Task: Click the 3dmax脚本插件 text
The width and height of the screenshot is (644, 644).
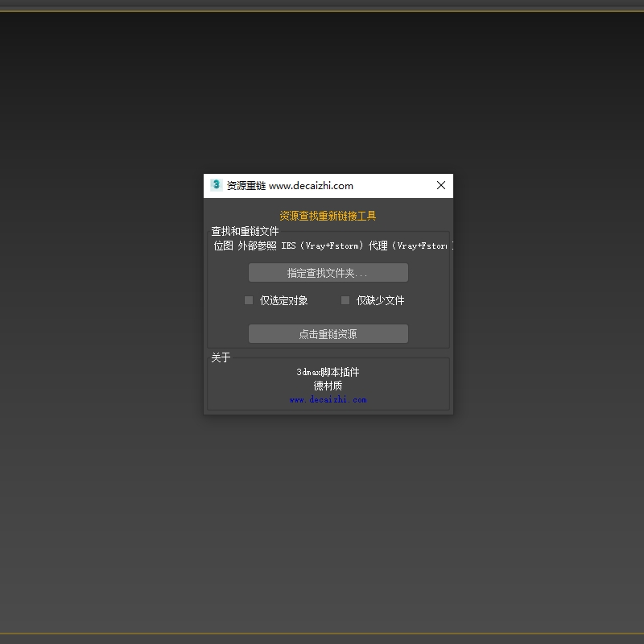Action: 328,372
